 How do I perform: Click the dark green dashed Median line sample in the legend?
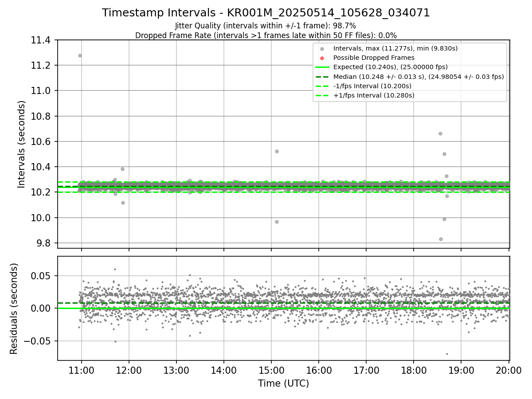pyautogui.click(x=322, y=77)
